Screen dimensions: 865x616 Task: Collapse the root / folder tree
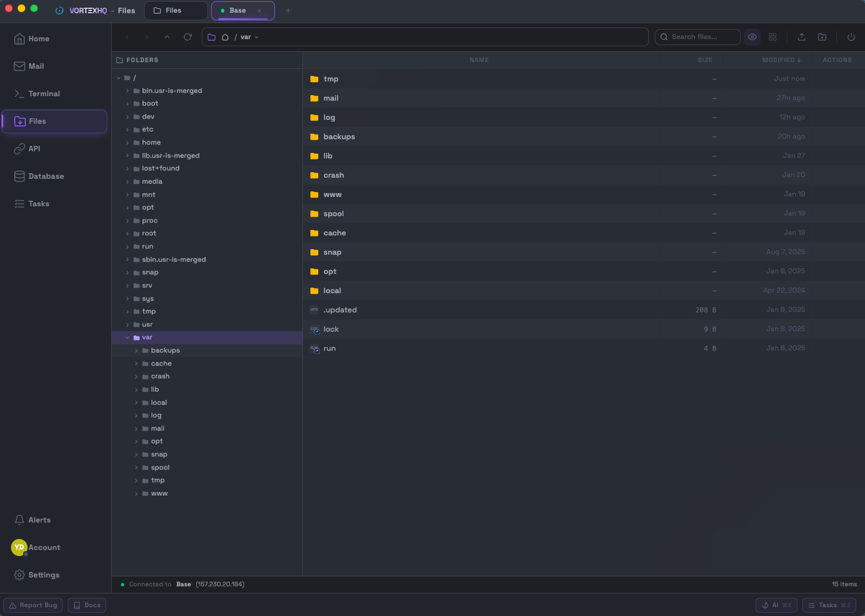click(x=118, y=78)
